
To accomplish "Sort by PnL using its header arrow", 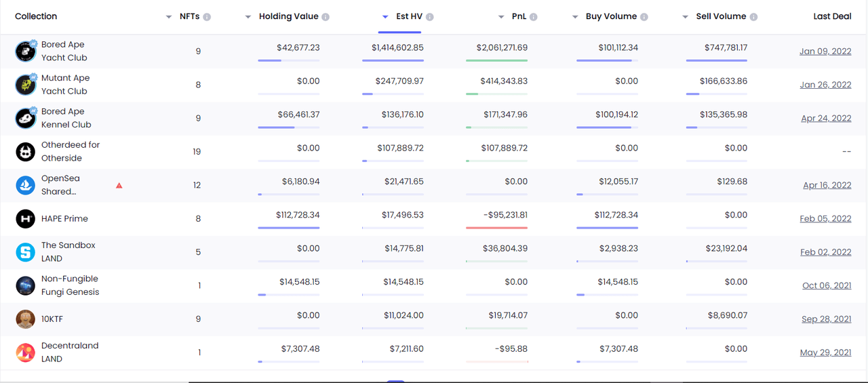I will pyautogui.click(x=501, y=17).
